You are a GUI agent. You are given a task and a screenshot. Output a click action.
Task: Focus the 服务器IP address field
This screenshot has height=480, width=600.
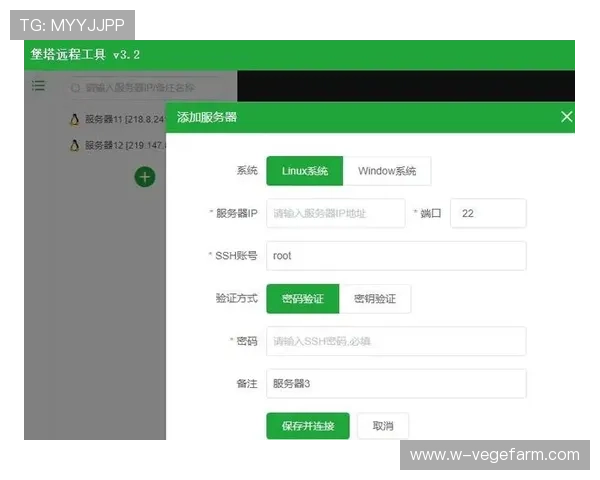[336, 213]
